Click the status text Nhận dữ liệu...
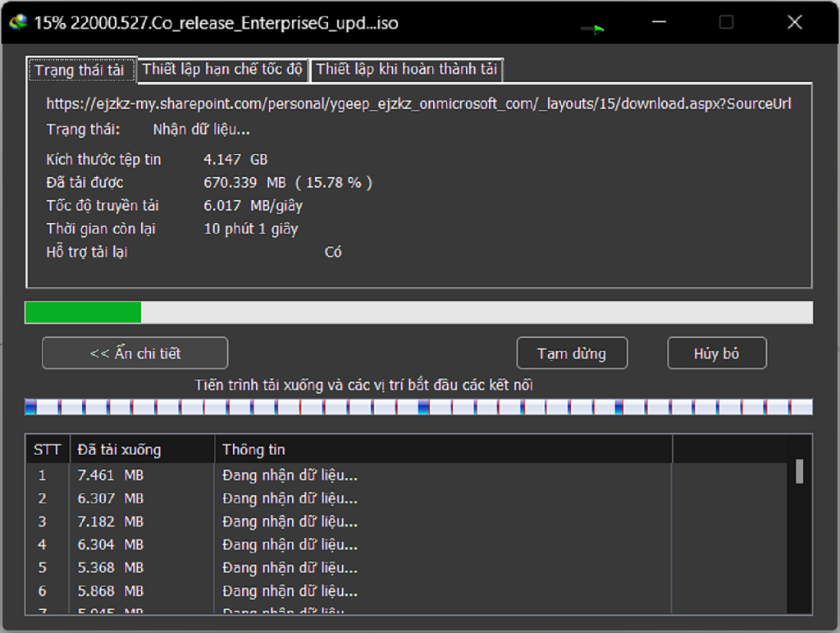Screen dimensions: 840x633 click(202, 130)
